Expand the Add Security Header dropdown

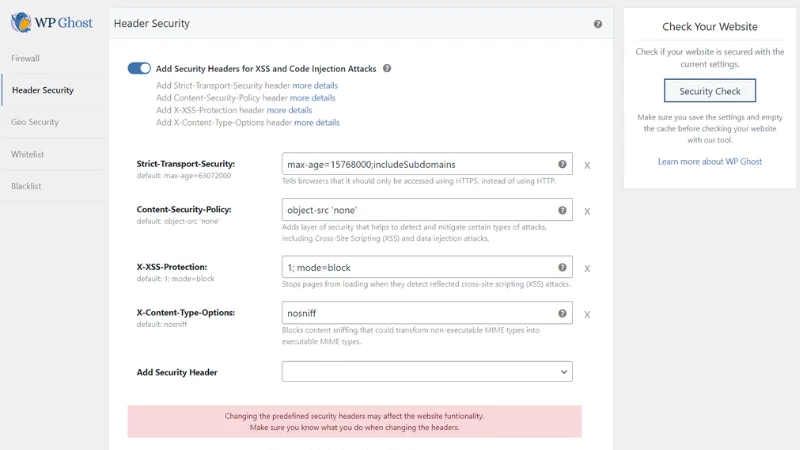(427, 372)
